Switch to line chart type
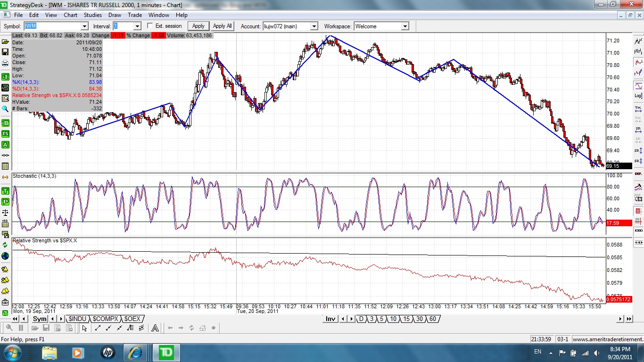 point(639,41)
